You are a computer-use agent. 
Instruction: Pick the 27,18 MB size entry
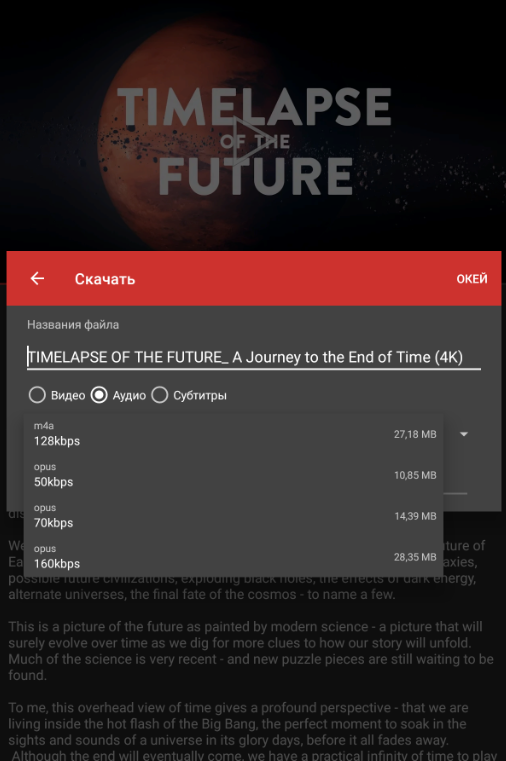(415, 434)
